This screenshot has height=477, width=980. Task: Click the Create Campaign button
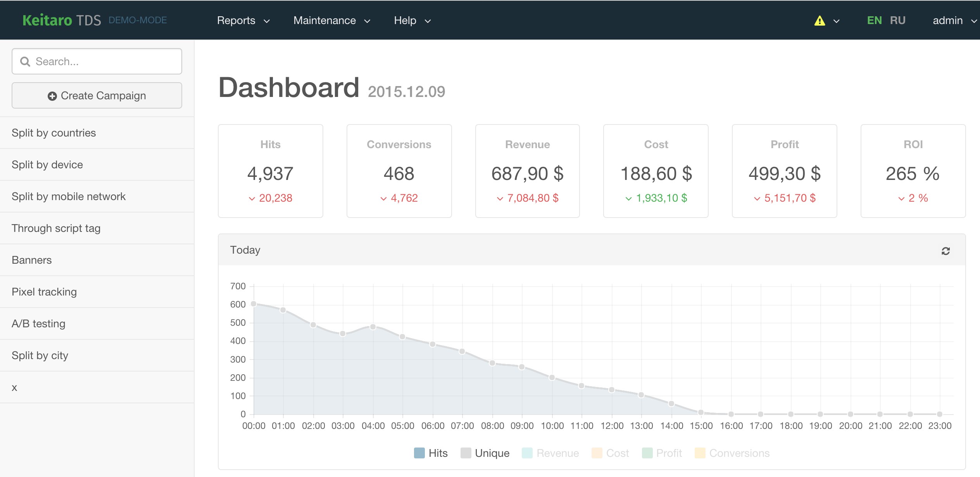[x=97, y=95]
